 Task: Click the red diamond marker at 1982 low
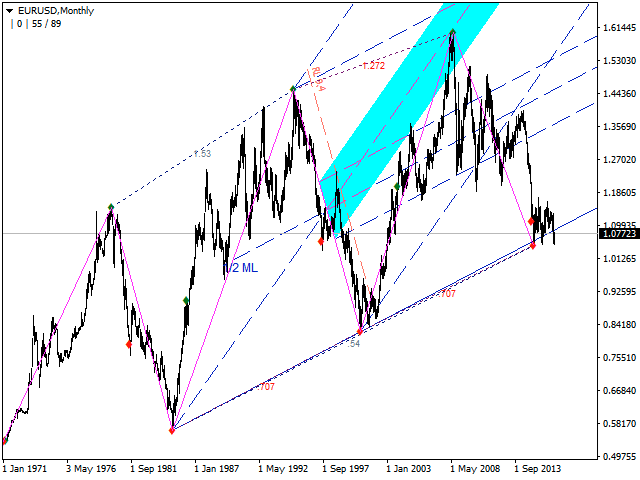[x=172, y=430]
